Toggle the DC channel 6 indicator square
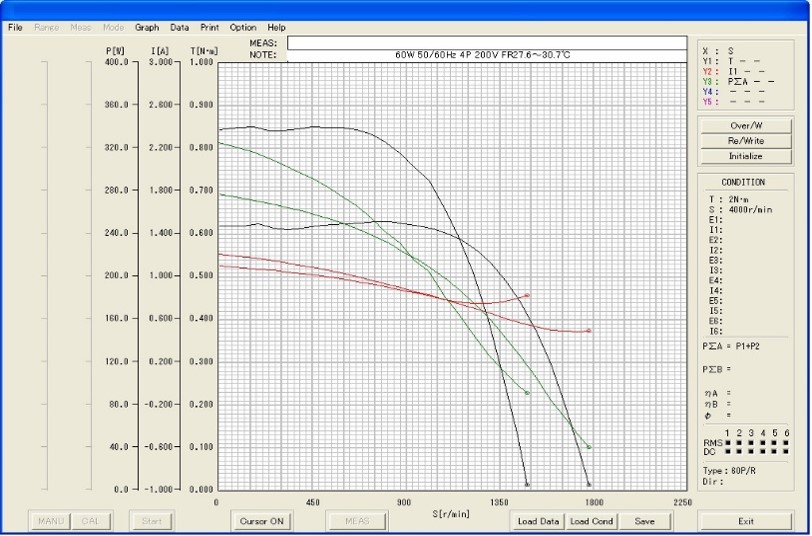This screenshot has width=812, height=536. point(788,452)
